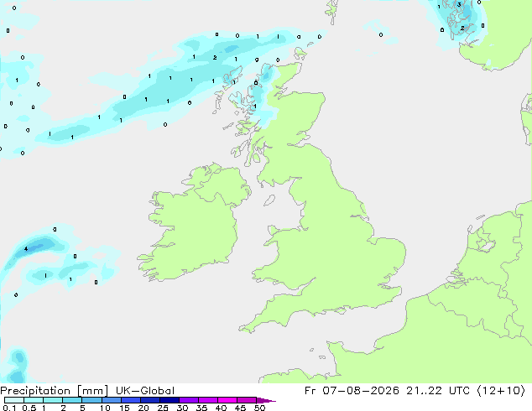Select the 2–5 mm legend color swatch
532x411 pixels.
coord(72,400)
